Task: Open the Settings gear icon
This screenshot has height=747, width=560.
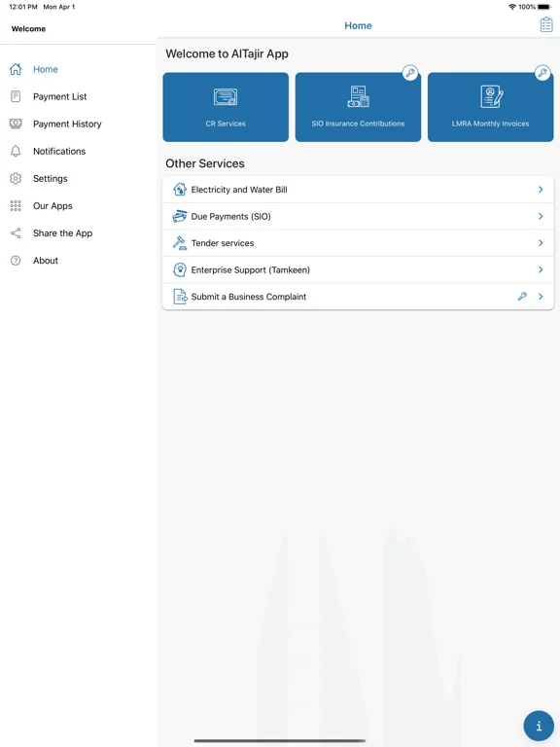Action: 16,179
